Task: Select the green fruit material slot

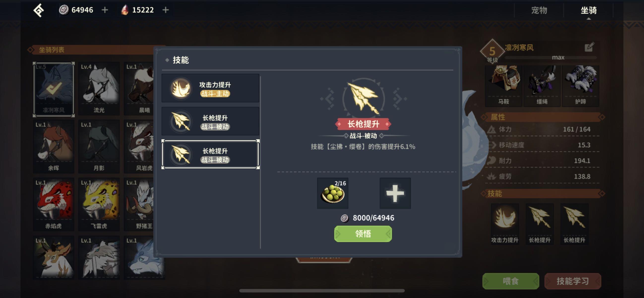Action: click(x=333, y=193)
